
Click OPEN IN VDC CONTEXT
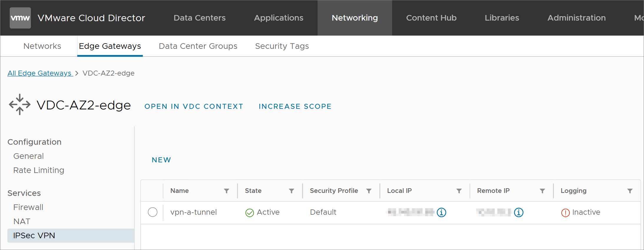pyautogui.click(x=194, y=106)
